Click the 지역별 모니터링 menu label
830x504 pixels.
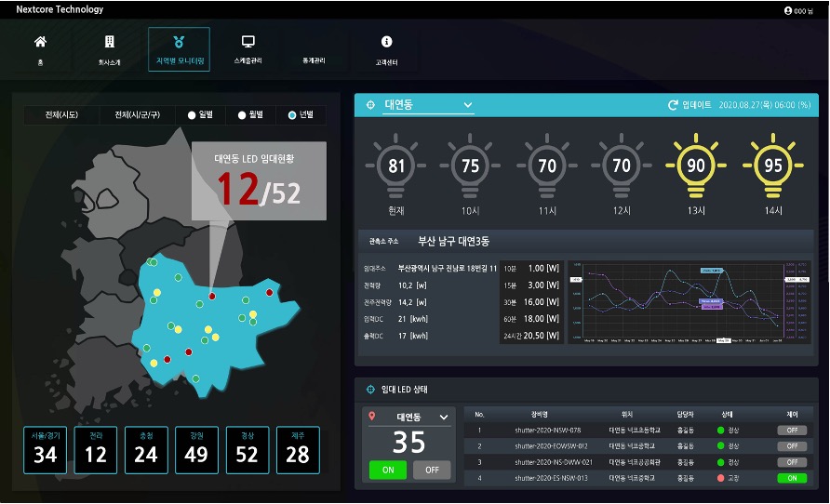point(180,60)
